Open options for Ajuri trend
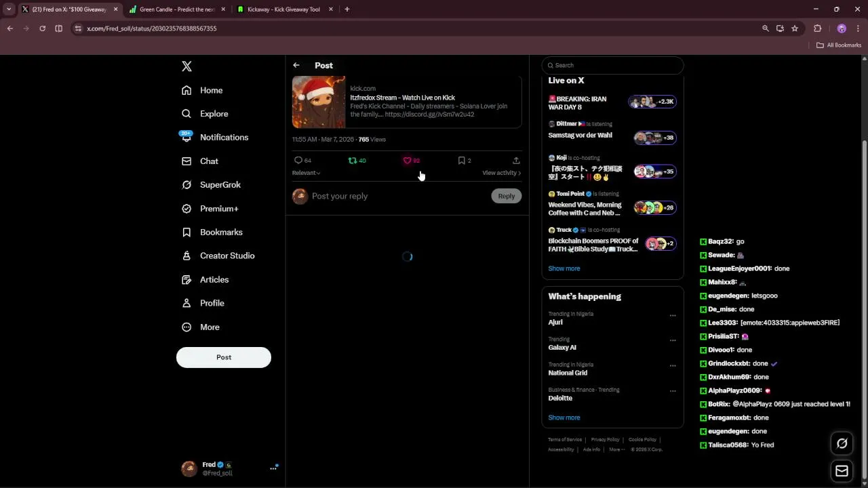 673,315
